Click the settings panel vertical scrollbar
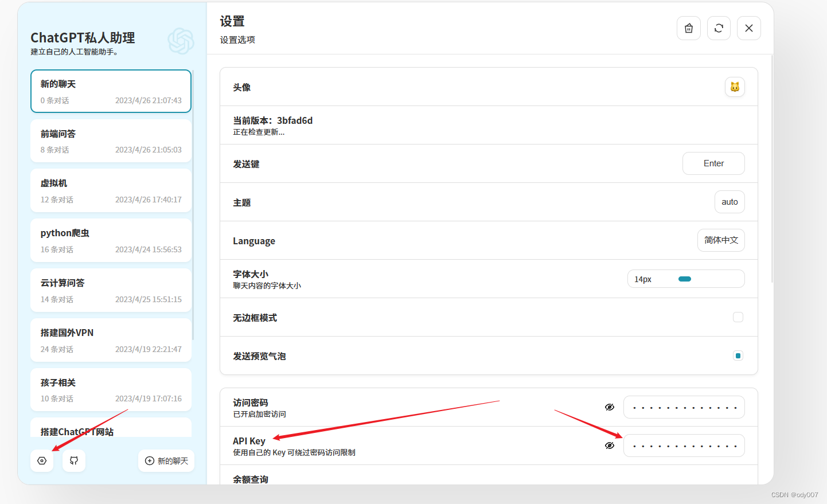The width and height of the screenshot is (827, 504). [x=773, y=169]
